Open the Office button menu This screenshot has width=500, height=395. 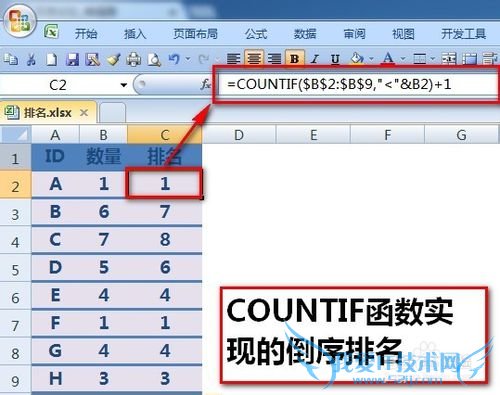pos(19,21)
